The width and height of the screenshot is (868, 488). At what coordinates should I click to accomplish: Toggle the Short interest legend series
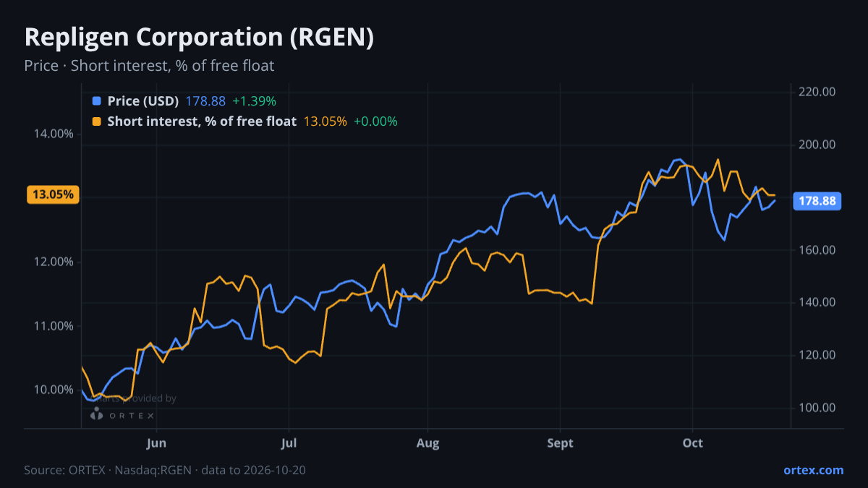pyautogui.click(x=202, y=121)
